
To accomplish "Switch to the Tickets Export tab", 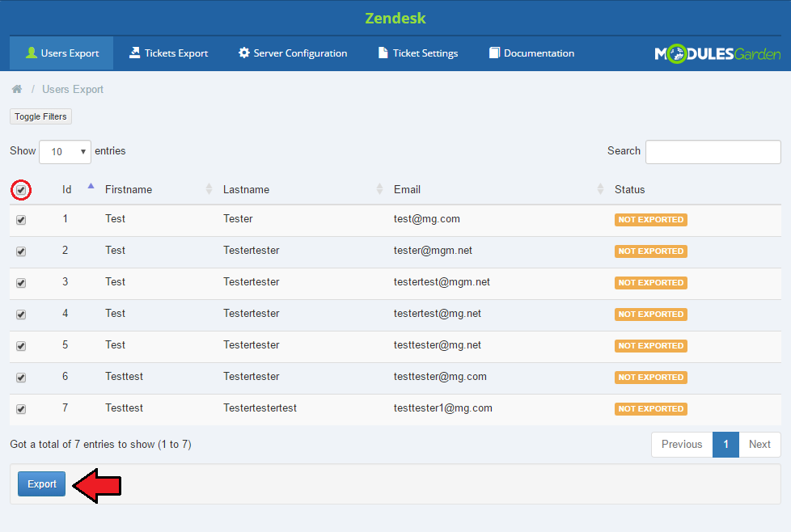I will pyautogui.click(x=168, y=53).
